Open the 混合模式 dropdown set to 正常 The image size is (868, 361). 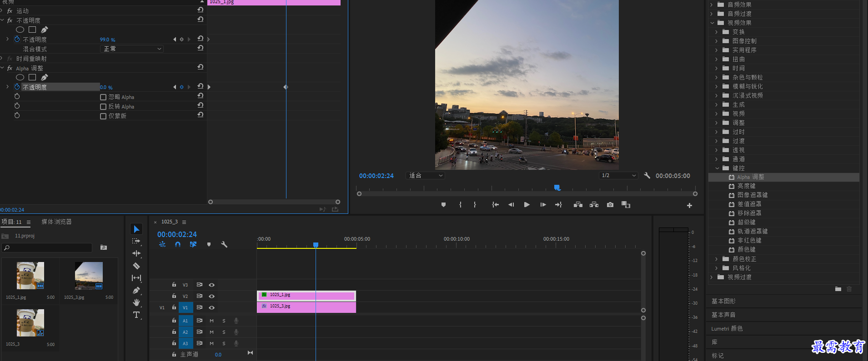point(131,49)
